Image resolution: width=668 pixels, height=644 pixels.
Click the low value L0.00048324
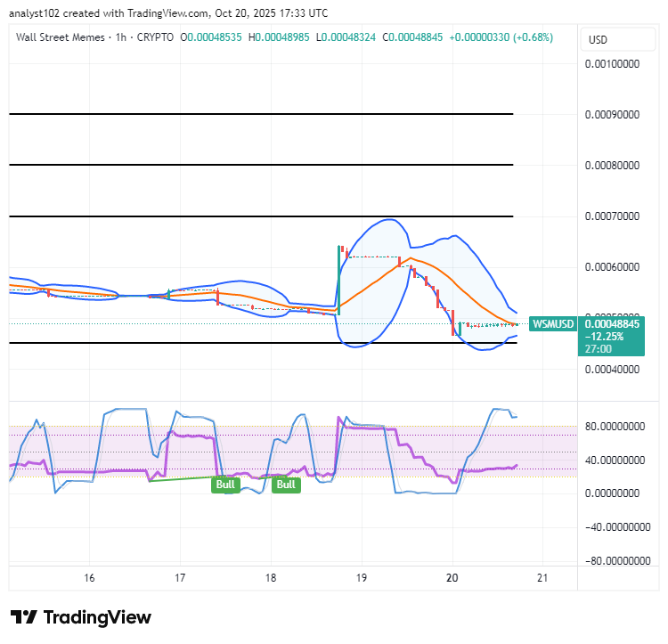(x=346, y=37)
